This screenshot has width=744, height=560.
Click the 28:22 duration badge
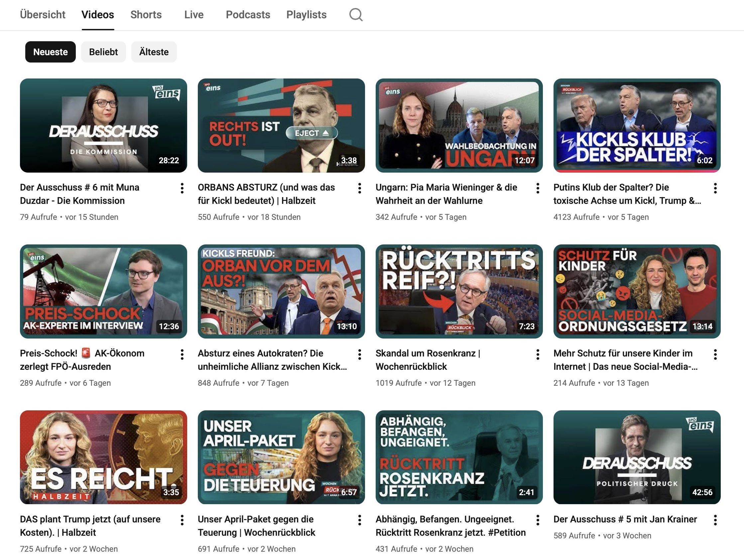coord(169,161)
